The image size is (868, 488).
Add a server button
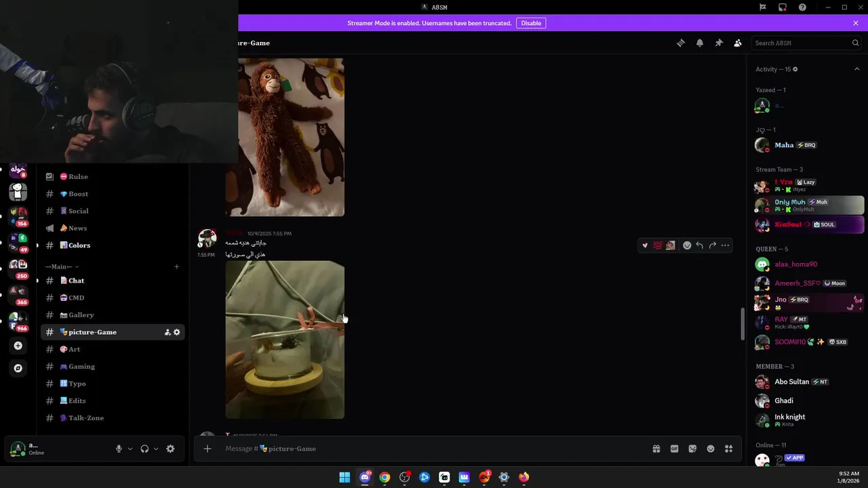18,346
